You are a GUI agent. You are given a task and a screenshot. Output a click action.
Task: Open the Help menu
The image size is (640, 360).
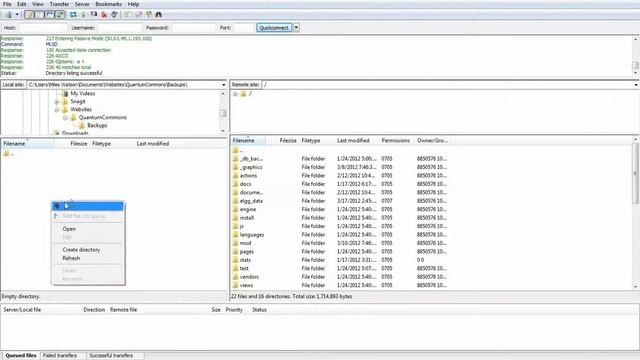tap(133, 4)
